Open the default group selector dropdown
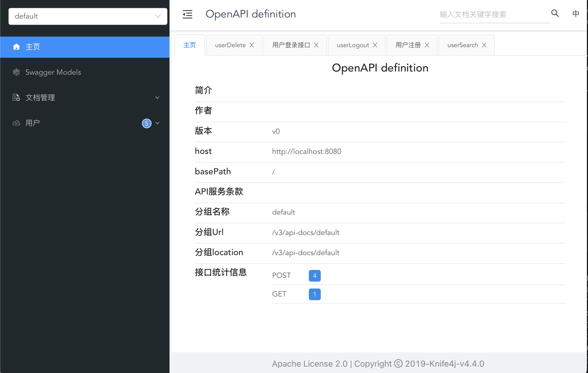 158,16
